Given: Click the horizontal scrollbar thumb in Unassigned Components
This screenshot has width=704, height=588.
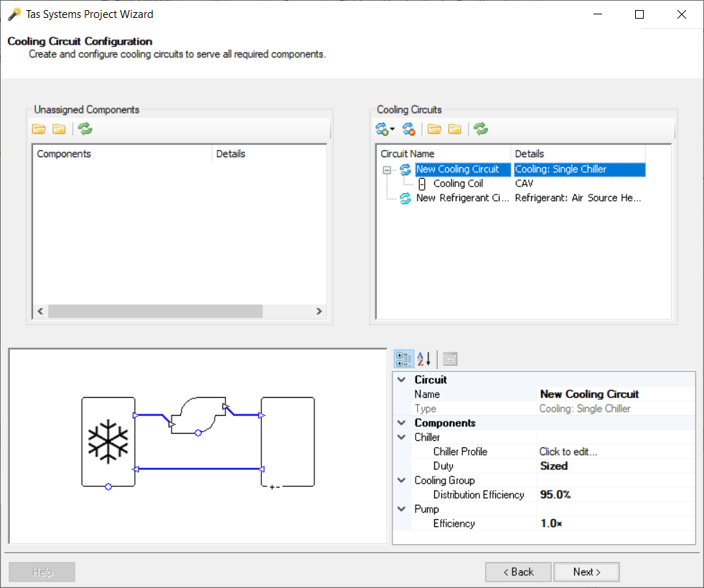Looking at the screenshot, I should coord(155,312).
